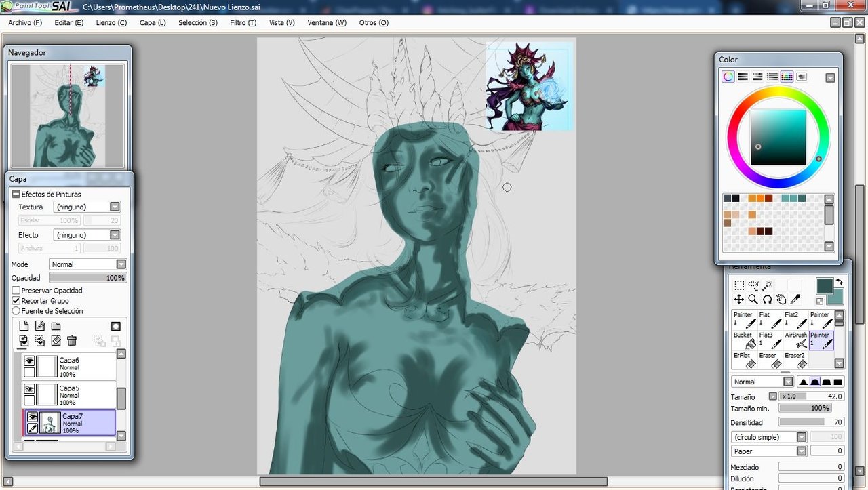This screenshot has width=868, height=490.
Task: Clear layer icon in Capa panel
Action: [x=56, y=340]
